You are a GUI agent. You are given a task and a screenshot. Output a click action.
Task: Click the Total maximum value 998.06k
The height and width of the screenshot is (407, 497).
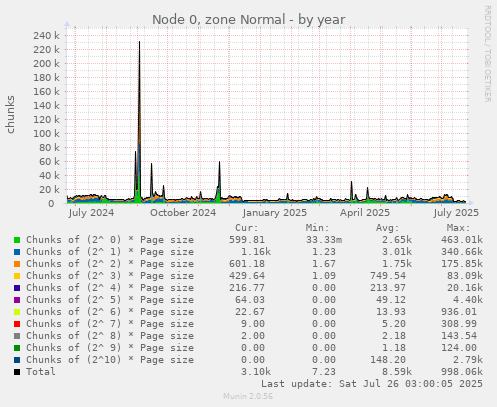coord(462,372)
